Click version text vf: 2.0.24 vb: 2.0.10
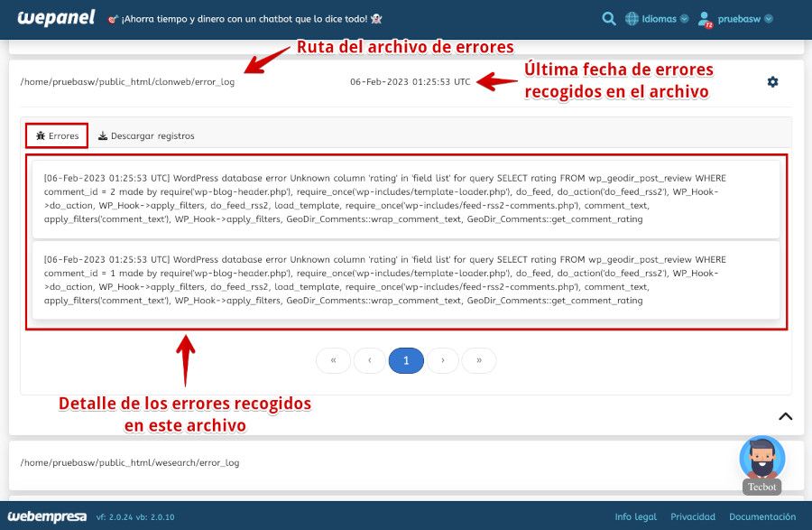Viewport: 812px width, 530px height. (x=135, y=517)
